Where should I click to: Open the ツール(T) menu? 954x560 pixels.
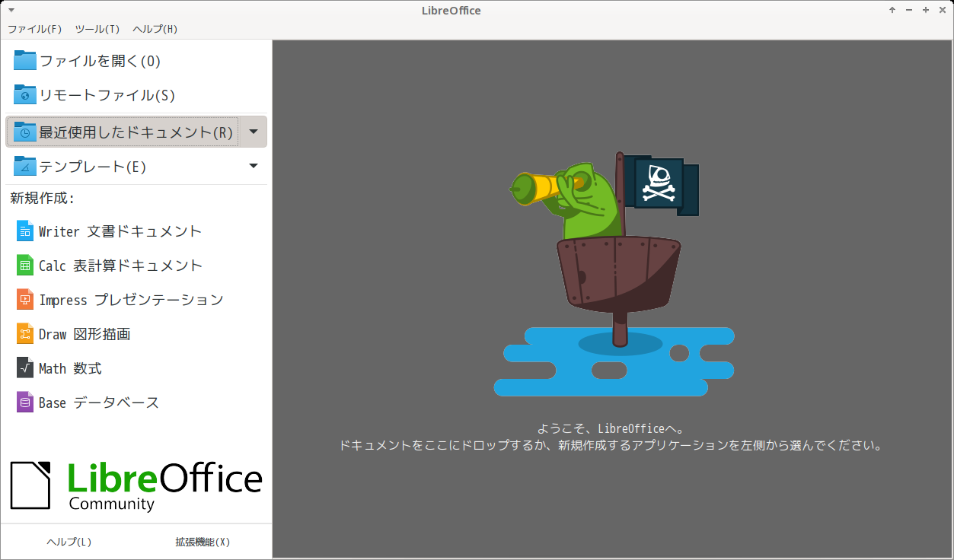pos(97,29)
